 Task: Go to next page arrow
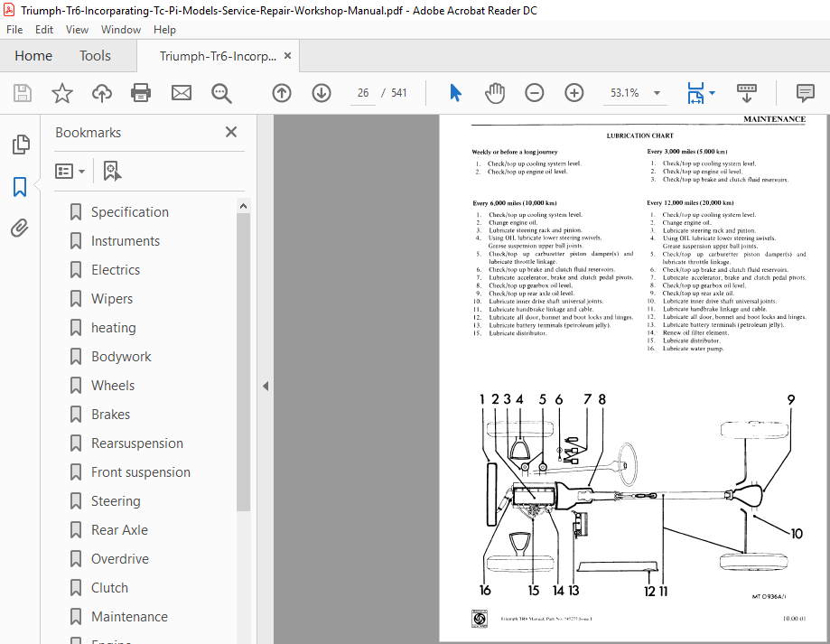coord(322,93)
